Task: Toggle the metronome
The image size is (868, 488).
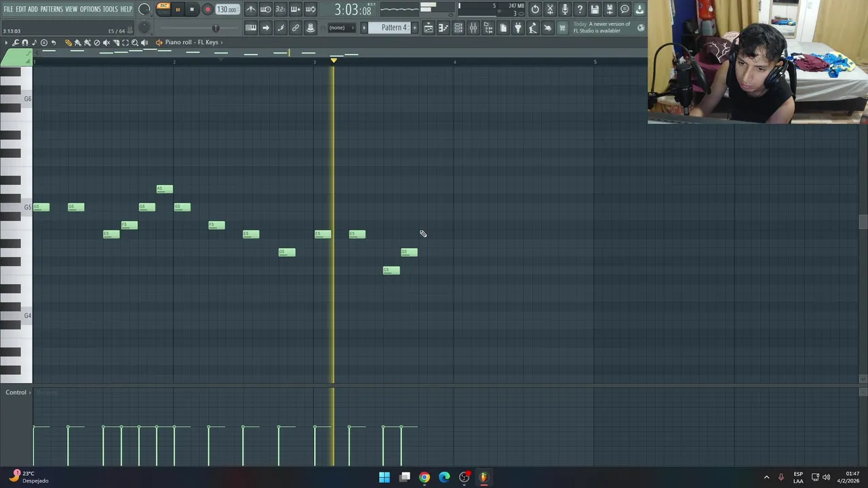Action: point(251,9)
